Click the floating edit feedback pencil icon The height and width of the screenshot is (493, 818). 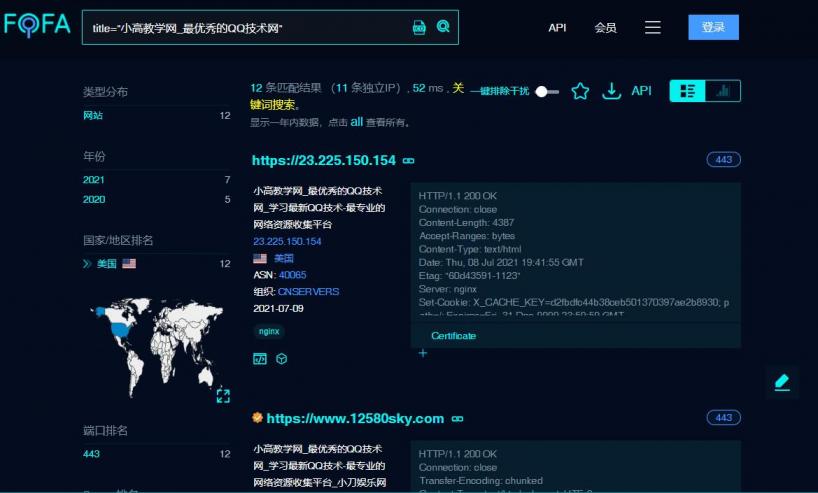[782, 382]
